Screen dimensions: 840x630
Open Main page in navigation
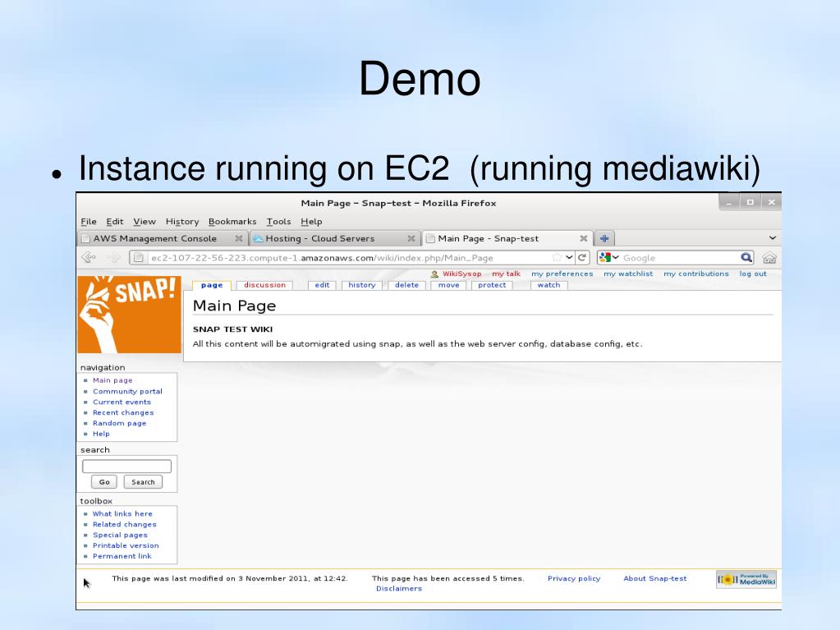[x=112, y=380]
